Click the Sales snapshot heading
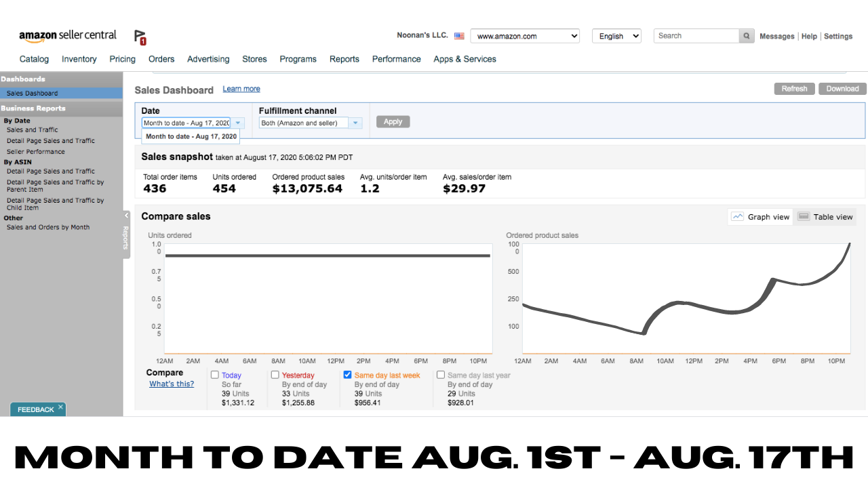The image size is (868, 488). (x=177, y=157)
